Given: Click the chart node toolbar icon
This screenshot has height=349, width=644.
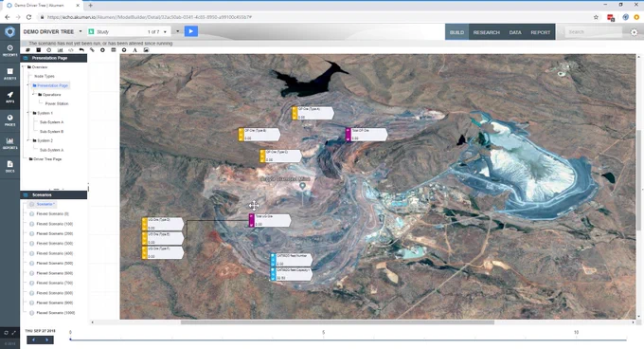Looking at the screenshot, I should coord(60,50).
